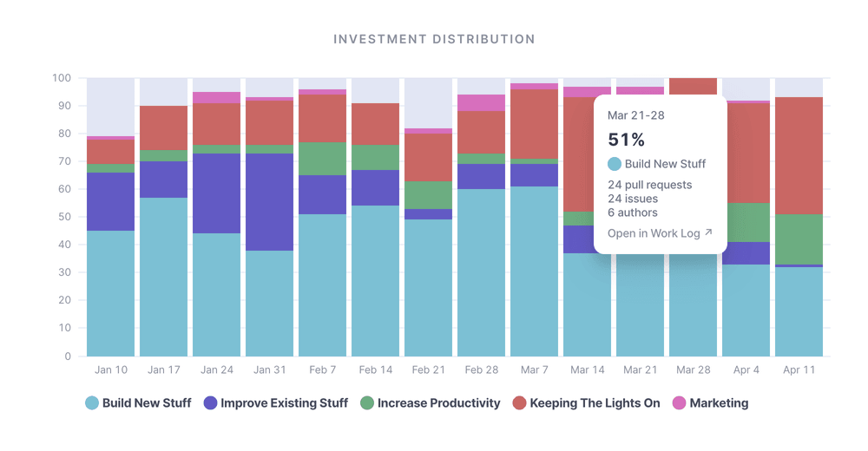Click the Jan 17 date label on axis
Image resolution: width=868 pixels, height=451 pixels.
tap(163, 369)
